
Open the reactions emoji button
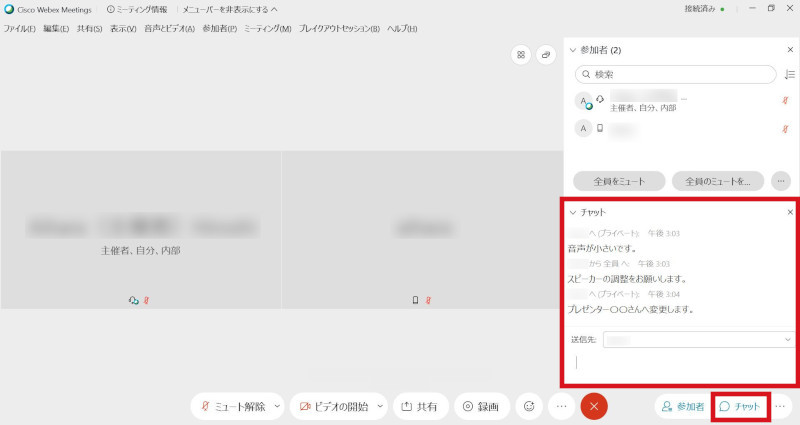[x=528, y=406]
